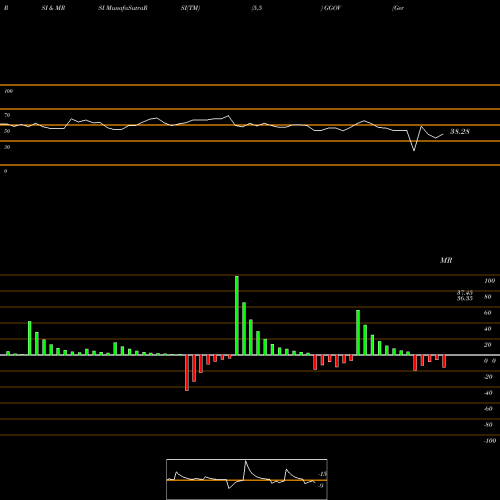
Task: Select the RSI axis label 30
Action: click(7, 147)
